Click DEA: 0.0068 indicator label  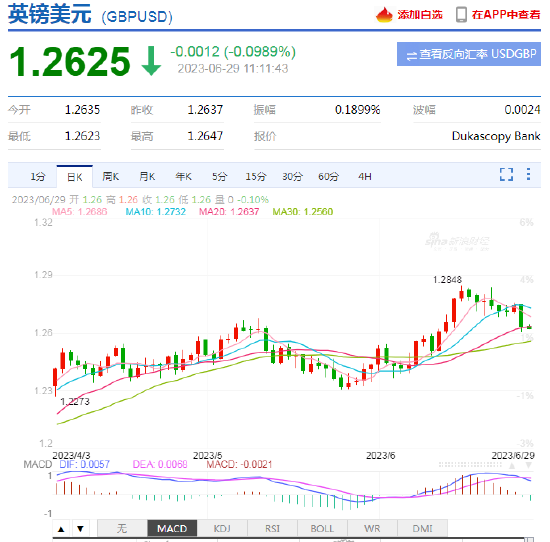(x=160, y=464)
